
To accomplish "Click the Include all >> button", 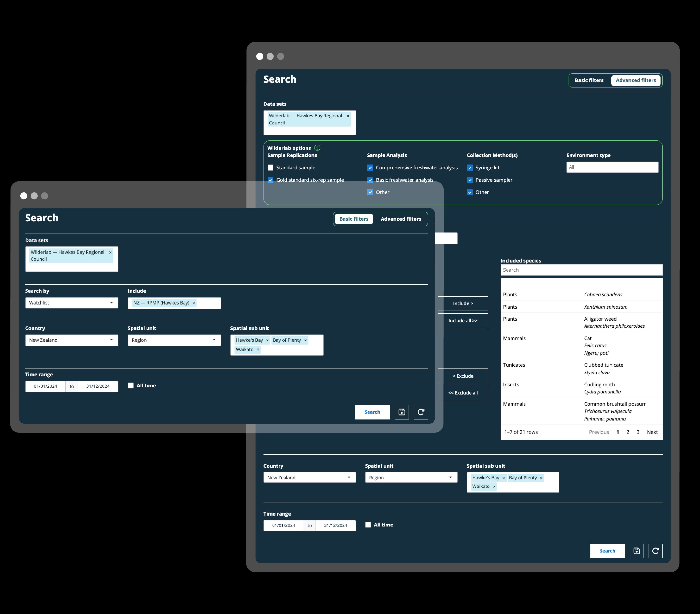I will point(463,321).
